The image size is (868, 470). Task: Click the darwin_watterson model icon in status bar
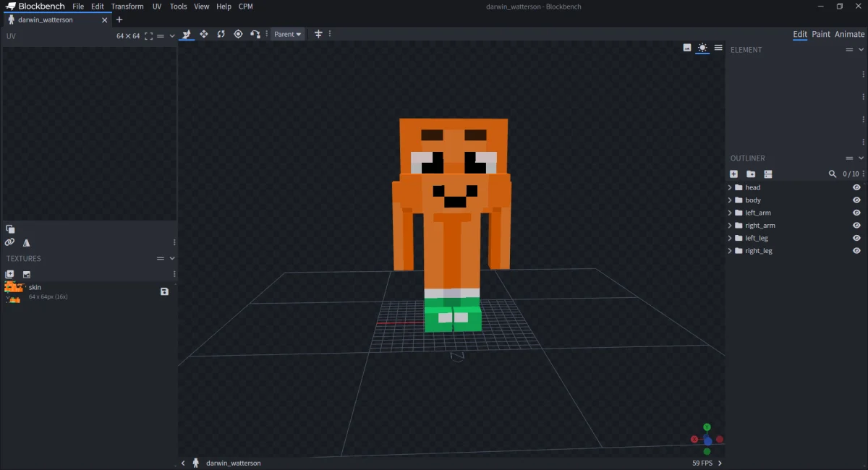(195, 463)
